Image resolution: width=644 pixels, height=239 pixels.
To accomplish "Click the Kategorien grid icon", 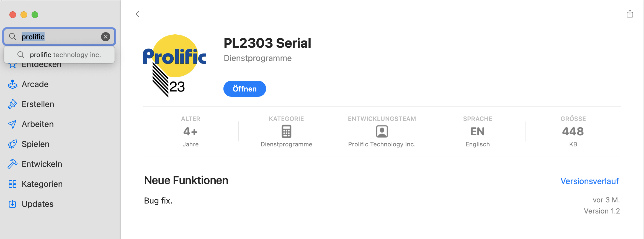I will click(12, 184).
